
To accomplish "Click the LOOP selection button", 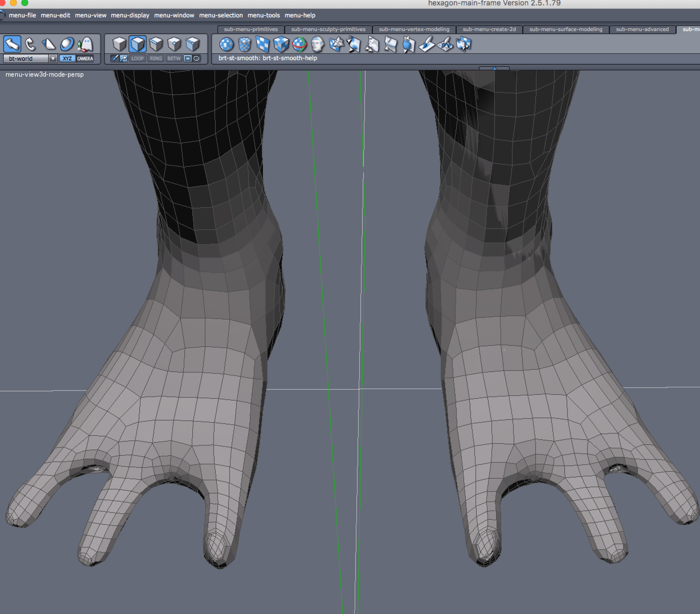I will (x=137, y=59).
